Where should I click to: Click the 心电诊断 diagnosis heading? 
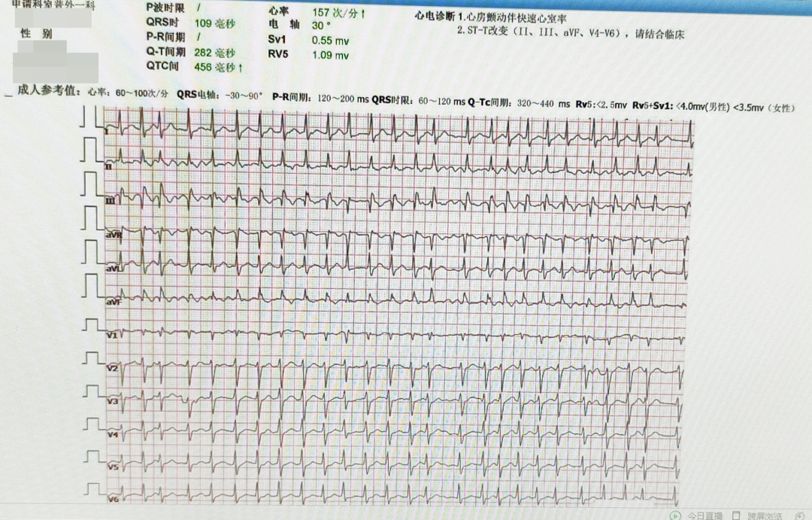[435, 16]
